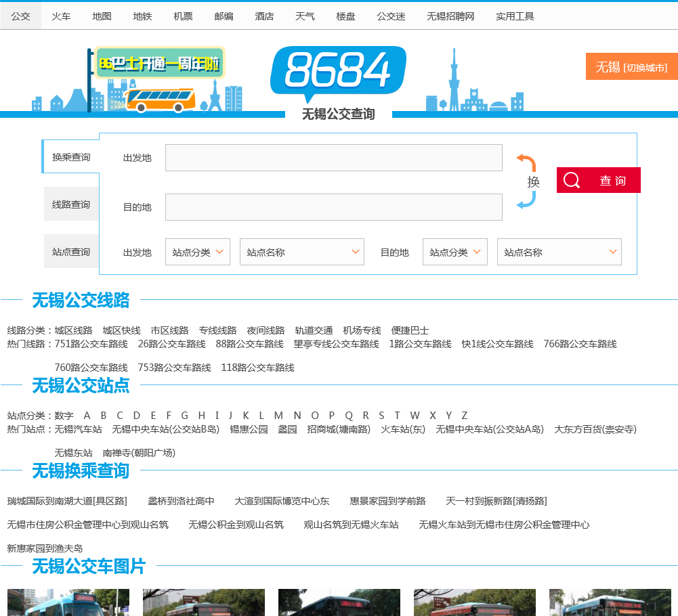
Task: Open 城区快线 route category
Action: (121, 331)
